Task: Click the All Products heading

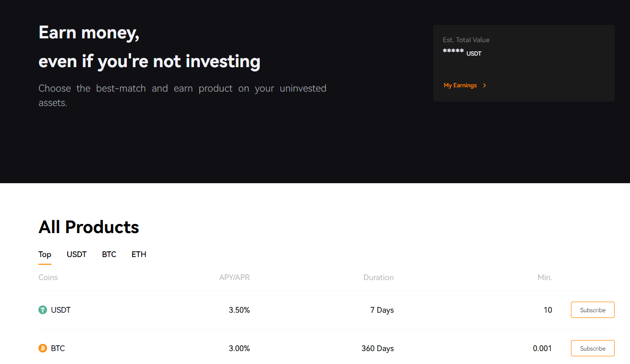Action: [x=89, y=227]
